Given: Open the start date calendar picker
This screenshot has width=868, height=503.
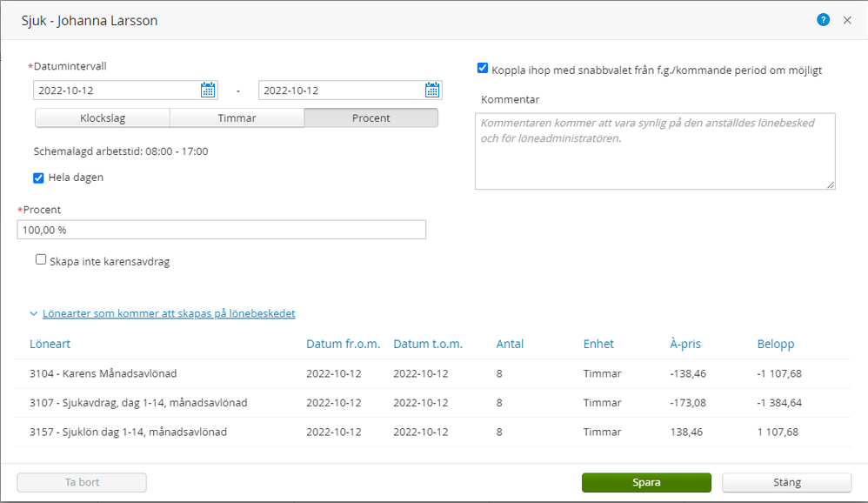Looking at the screenshot, I should 208,90.
